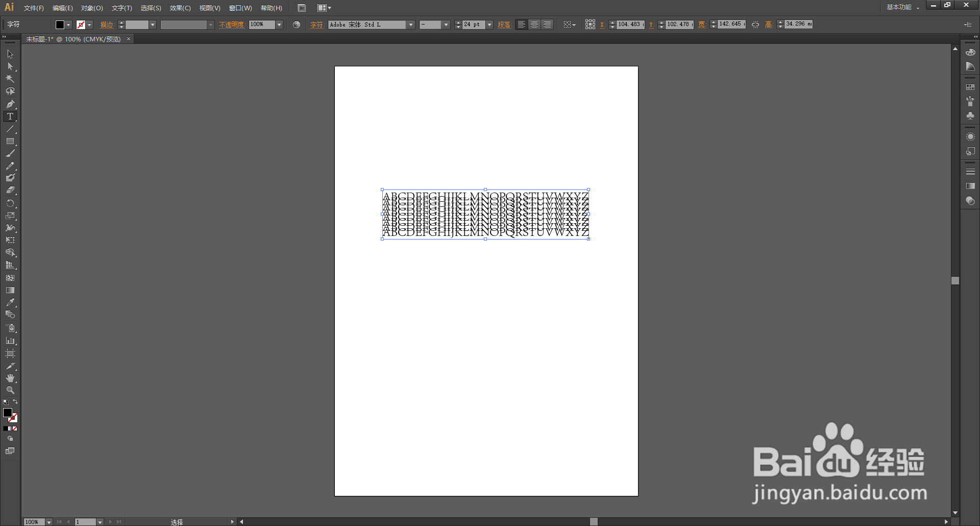Select the Hand tool

[10, 378]
